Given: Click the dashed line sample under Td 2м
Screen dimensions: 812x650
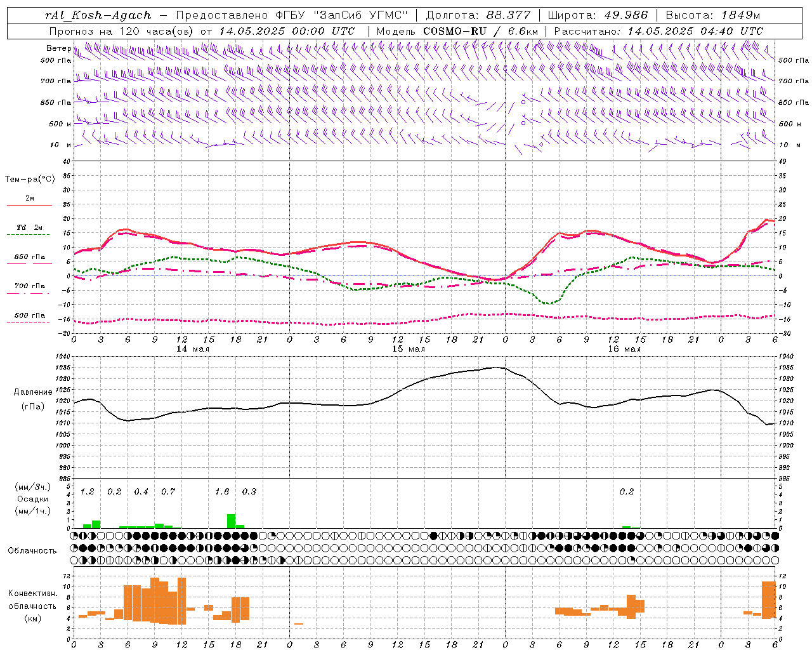Looking at the screenshot, I should 28,235.
